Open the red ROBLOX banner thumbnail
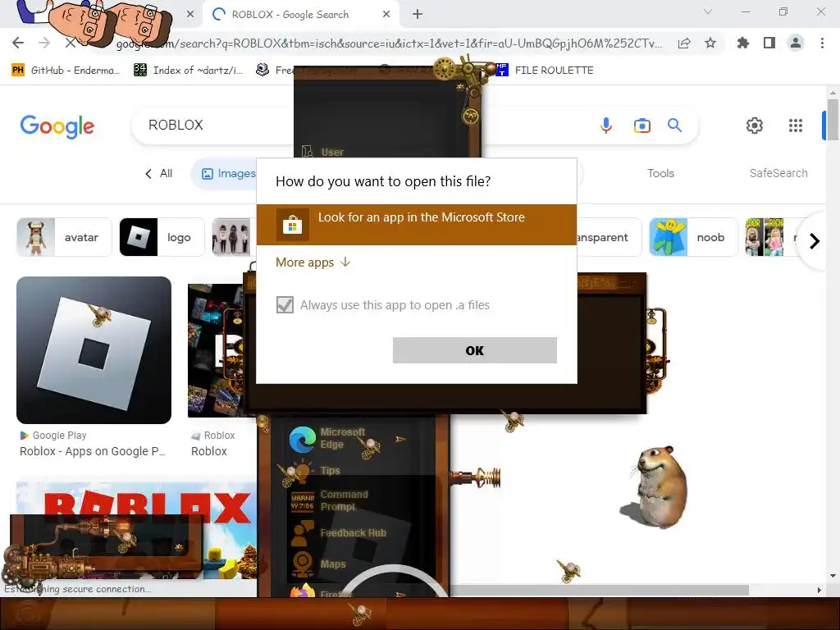The image size is (840, 630). 137,531
